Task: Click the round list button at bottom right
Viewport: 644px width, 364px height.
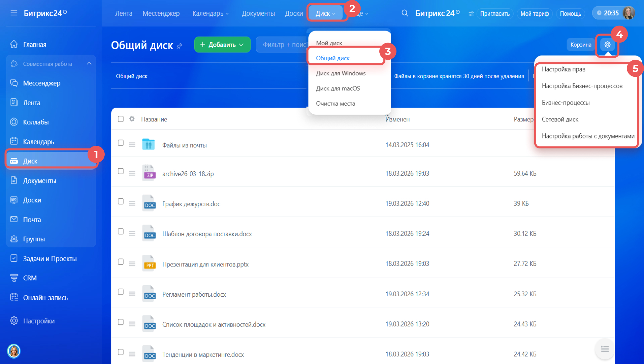Action: tap(604, 349)
